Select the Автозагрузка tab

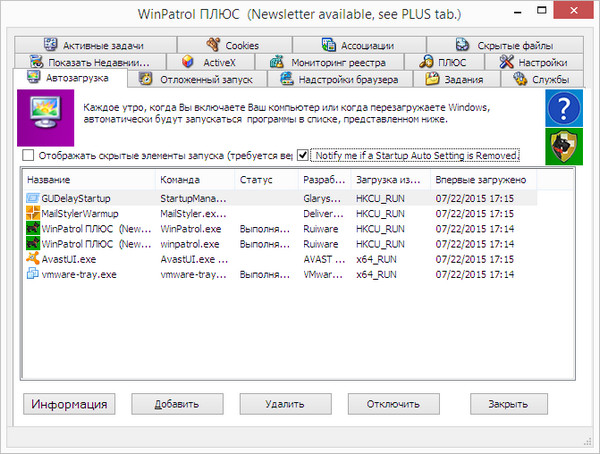point(70,78)
